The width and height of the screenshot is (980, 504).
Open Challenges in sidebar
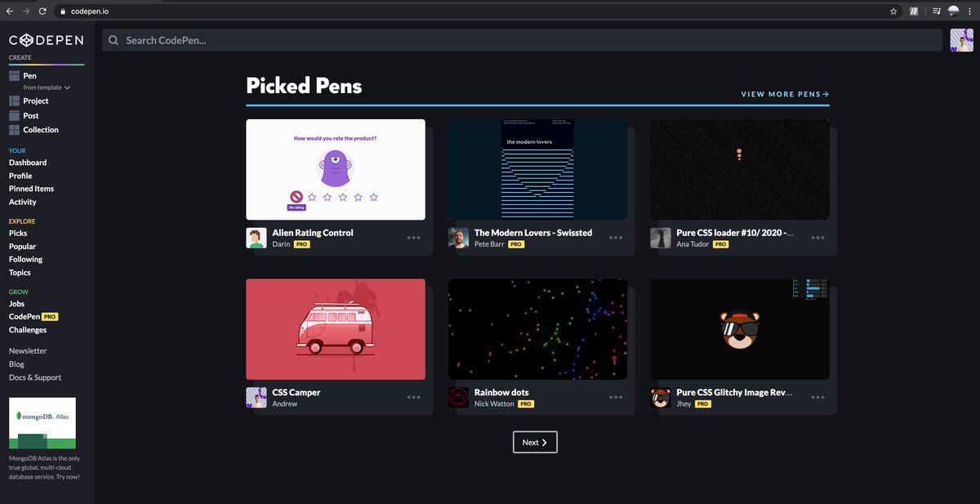(x=28, y=330)
